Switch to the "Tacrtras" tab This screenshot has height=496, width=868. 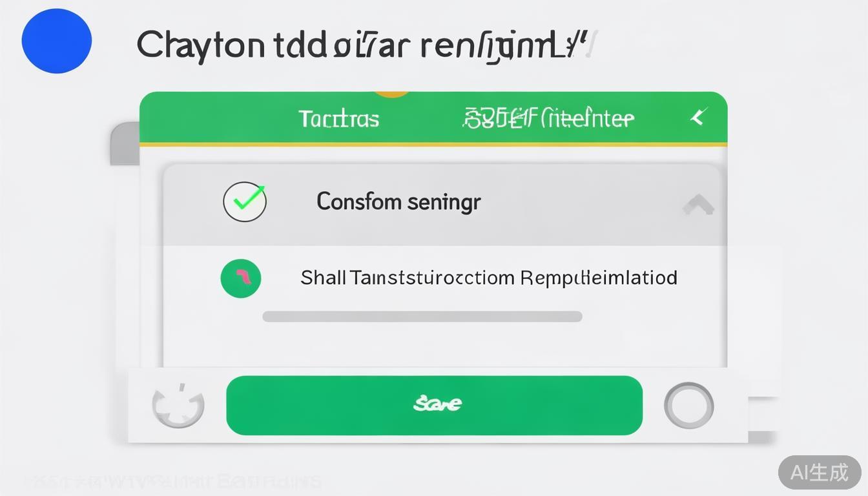tap(338, 119)
